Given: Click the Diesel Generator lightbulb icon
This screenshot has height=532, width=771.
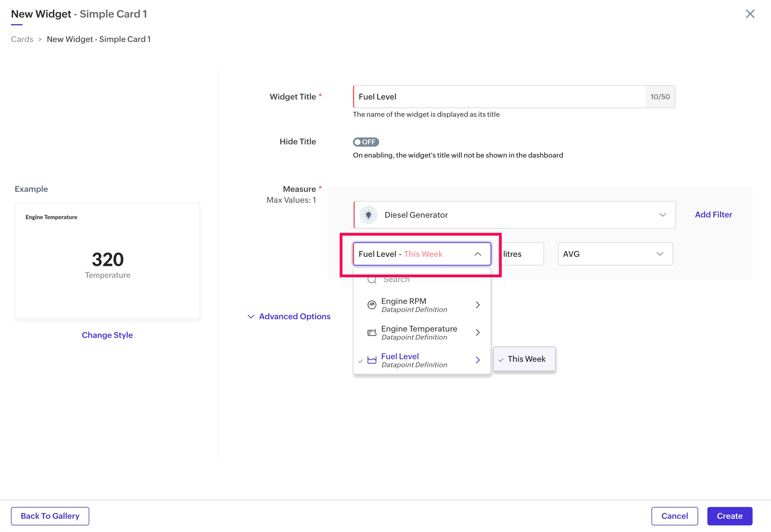Looking at the screenshot, I should pos(368,215).
